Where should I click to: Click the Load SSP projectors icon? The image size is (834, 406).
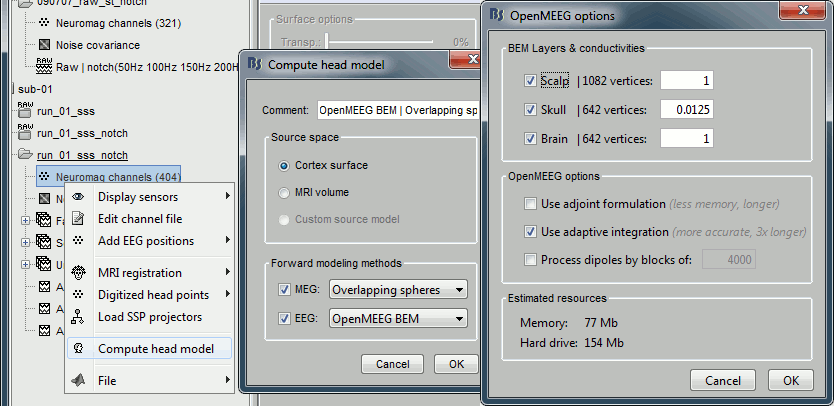coord(78,317)
